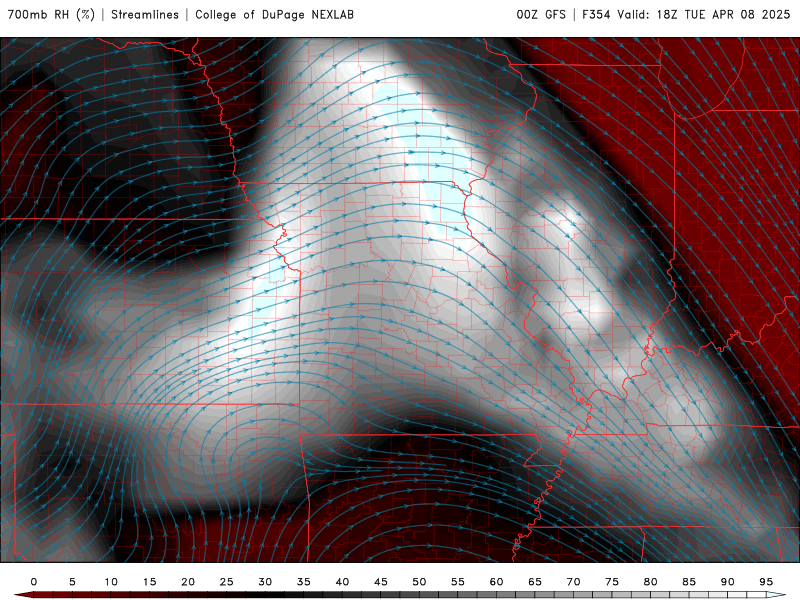Image resolution: width=800 pixels, height=600 pixels.
Task: Click 'College of DuPage NEXLAB' text
Action: tap(274, 15)
